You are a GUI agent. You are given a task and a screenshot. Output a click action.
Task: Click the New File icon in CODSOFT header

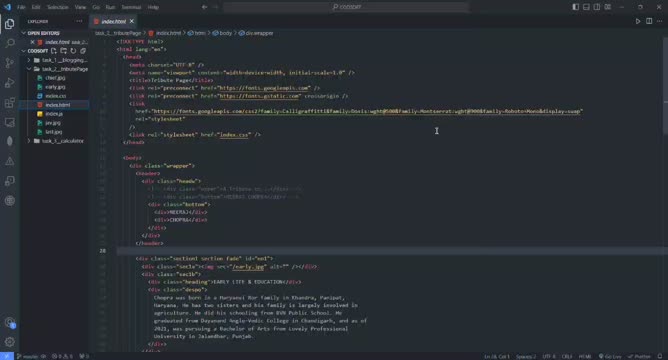click(x=54, y=51)
